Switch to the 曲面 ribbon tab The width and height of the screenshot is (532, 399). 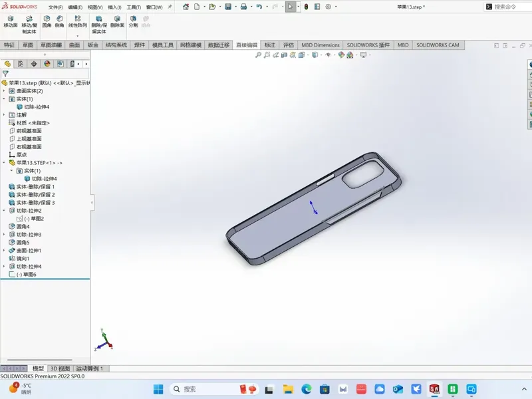pos(74,45)
